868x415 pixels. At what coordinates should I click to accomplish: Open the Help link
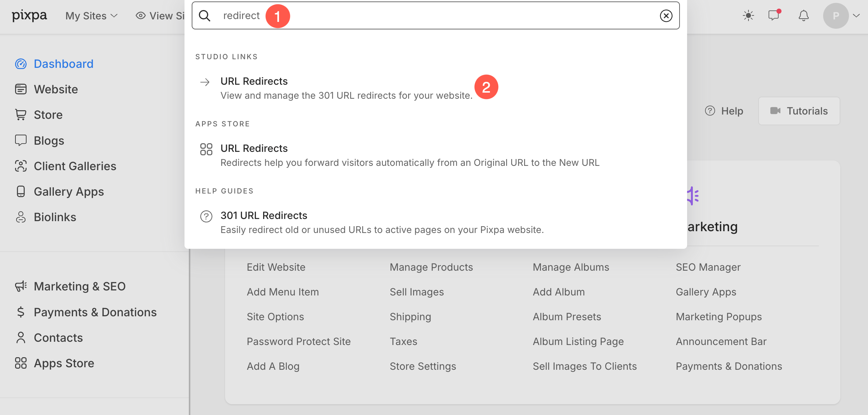coord(724,111)
